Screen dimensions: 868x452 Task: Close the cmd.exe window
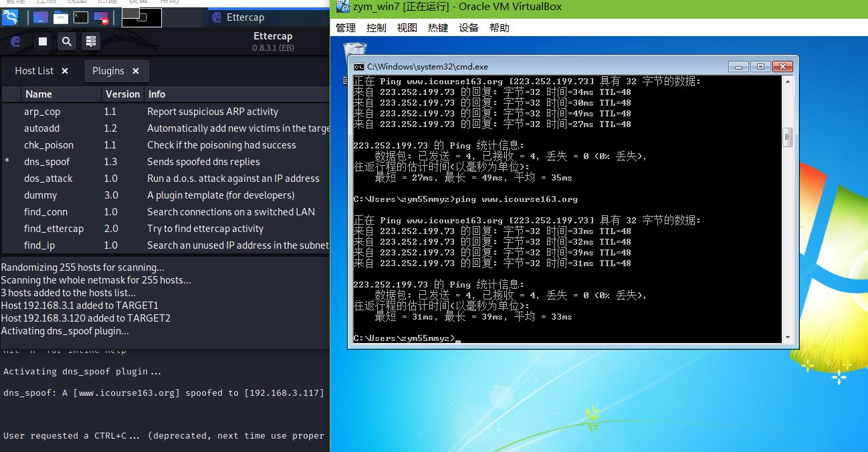782,66
